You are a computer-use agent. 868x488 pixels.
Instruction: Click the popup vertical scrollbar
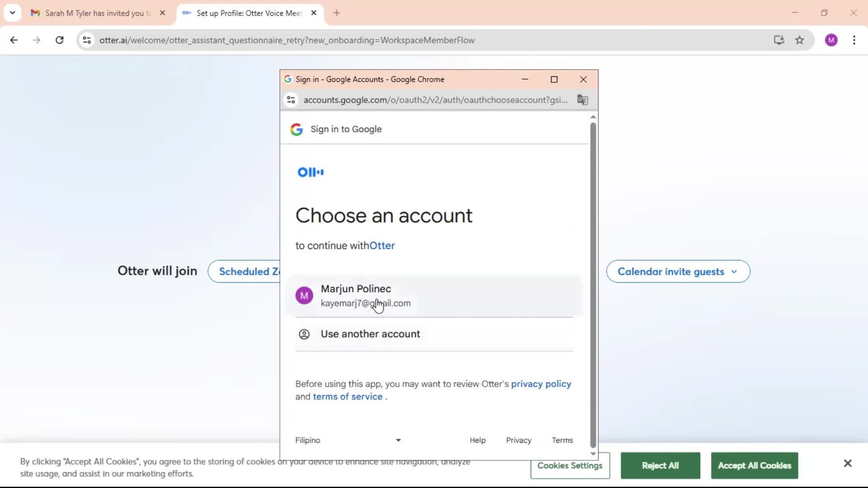point(593,285)
